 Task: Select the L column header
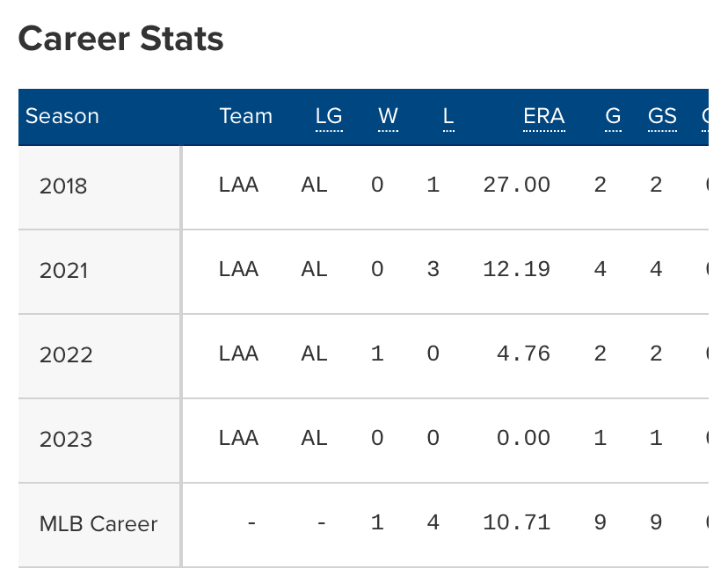click(x=448, y=116)
